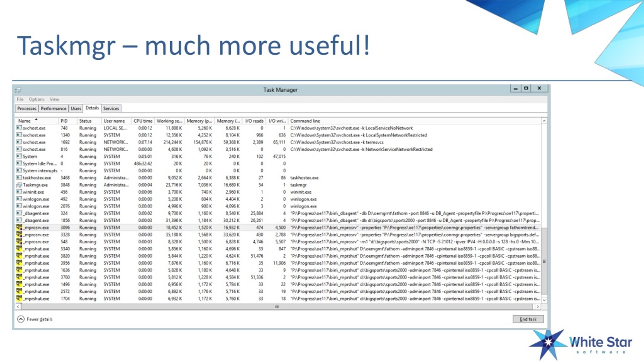Click the horizontal scrollbar thumb
The image size is (644, 362).
277,307
